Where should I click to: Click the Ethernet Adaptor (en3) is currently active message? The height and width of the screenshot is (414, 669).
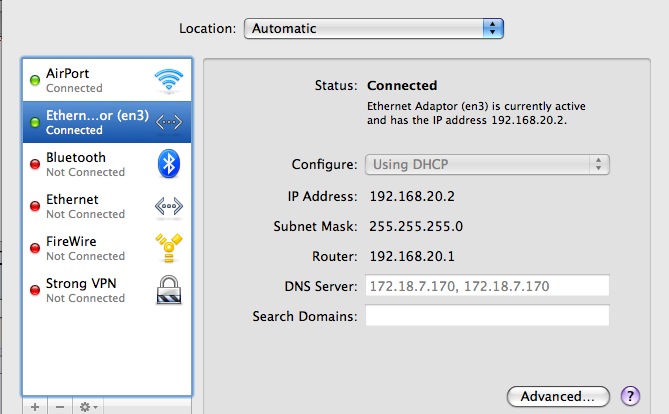476,113
